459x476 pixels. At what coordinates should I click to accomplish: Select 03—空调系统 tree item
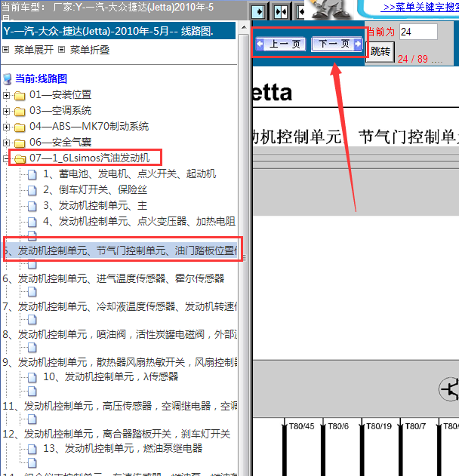(x=60, y=110)
